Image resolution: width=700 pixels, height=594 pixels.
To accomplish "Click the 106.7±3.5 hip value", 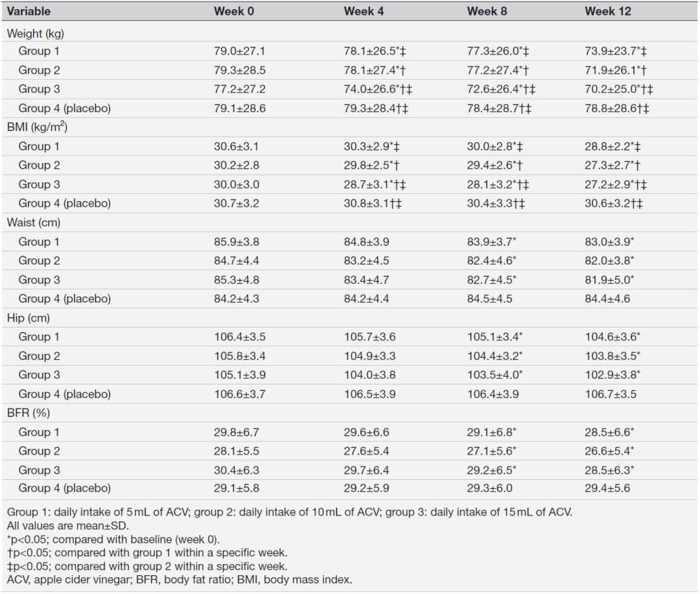I will point(611,394).
